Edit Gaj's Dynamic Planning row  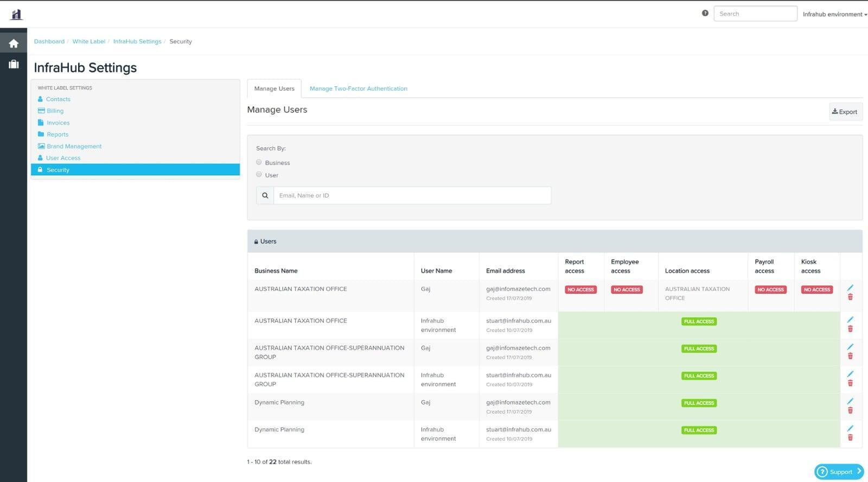point(850,401)
